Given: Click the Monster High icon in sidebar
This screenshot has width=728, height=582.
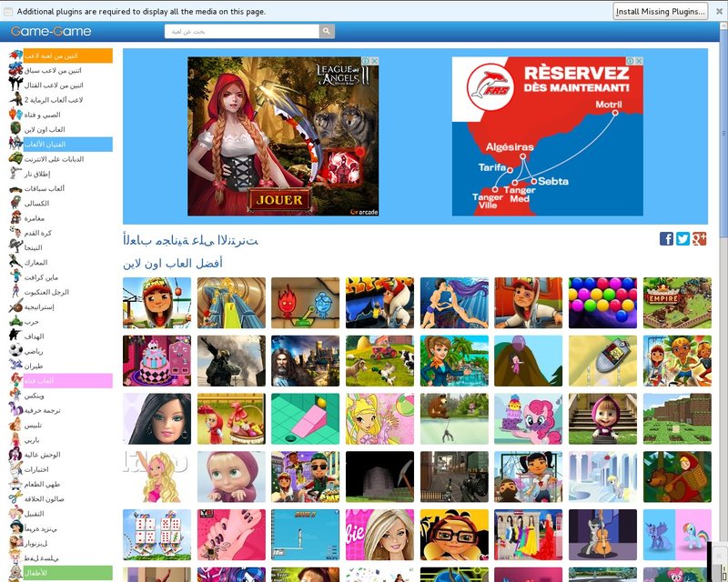Looking at the screenshot, I should pyautogui.click(x=15, y=455).
